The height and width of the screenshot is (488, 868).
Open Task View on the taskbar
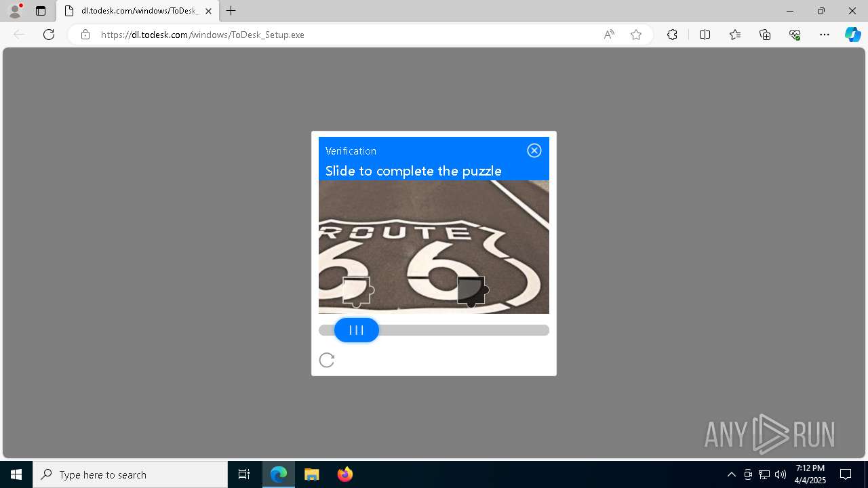(x=244, y=474)
